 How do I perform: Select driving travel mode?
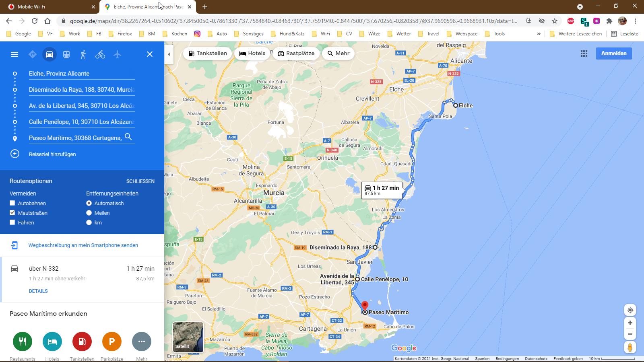click(50, 54)
